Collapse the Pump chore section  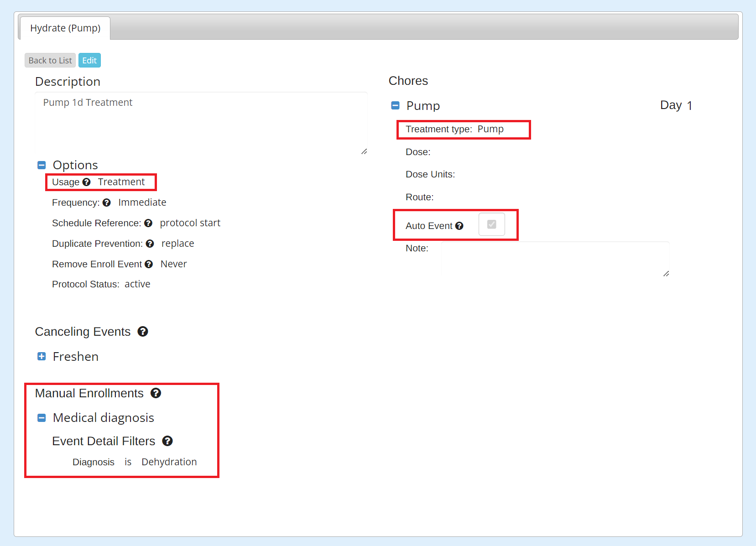click(396, 106)
